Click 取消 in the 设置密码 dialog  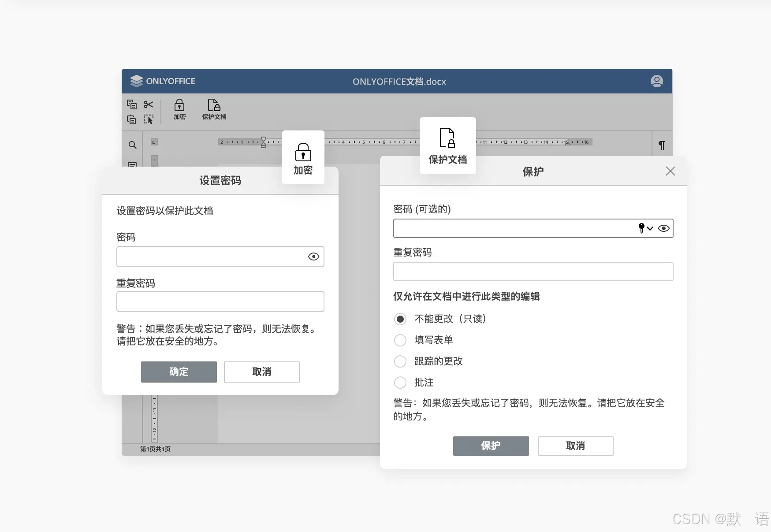(x=262, y=372)
